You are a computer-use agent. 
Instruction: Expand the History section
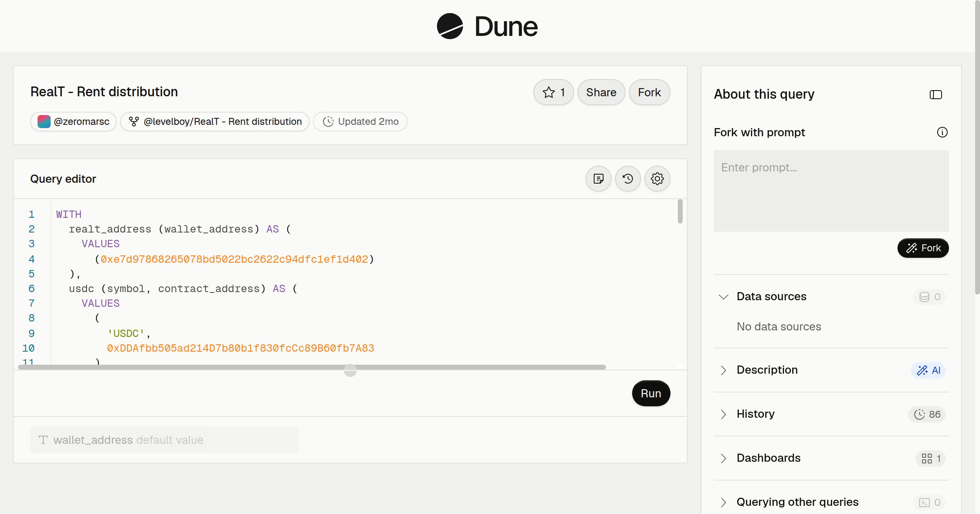723,414
